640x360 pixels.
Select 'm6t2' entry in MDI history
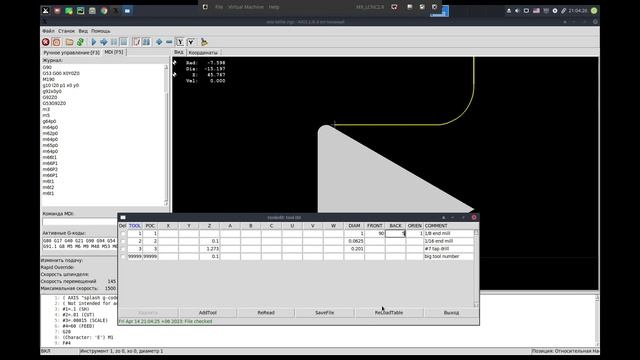click(x=48, y=187)
